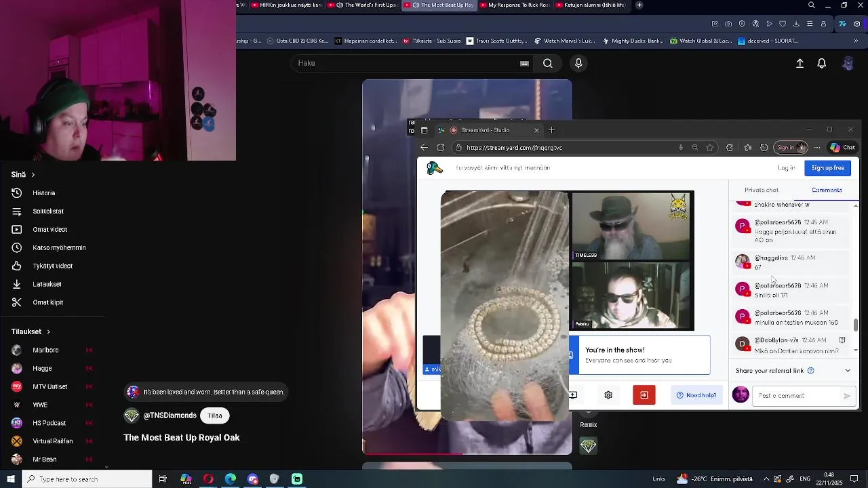Open StreamYard settings gear
The height and width of the screenshot is (488, 868).
click(608, 395)
